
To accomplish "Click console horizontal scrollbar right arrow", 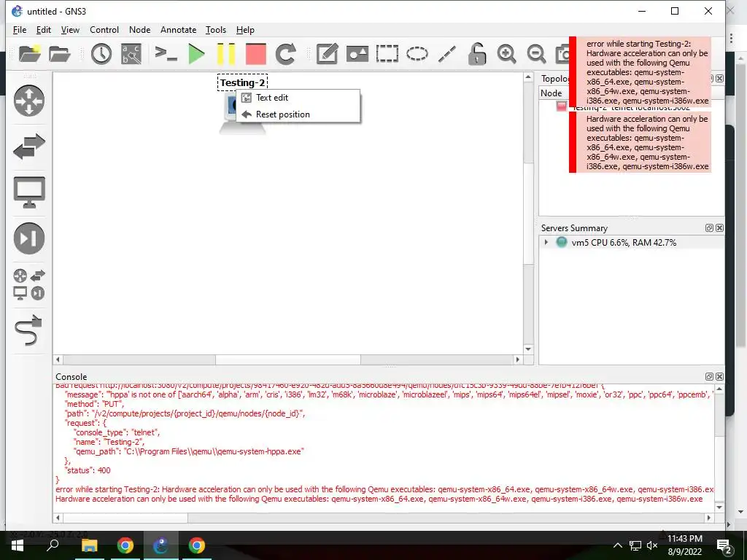I will click(709, 518).
